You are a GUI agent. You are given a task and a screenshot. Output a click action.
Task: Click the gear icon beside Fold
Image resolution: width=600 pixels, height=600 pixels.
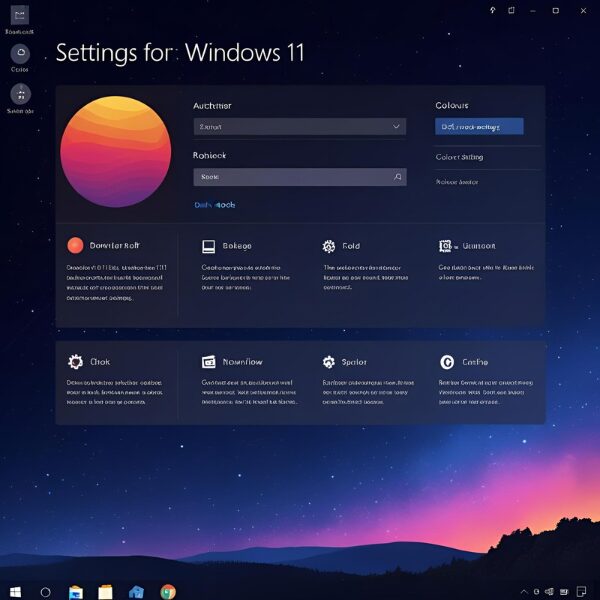click(x=329, y=246)
